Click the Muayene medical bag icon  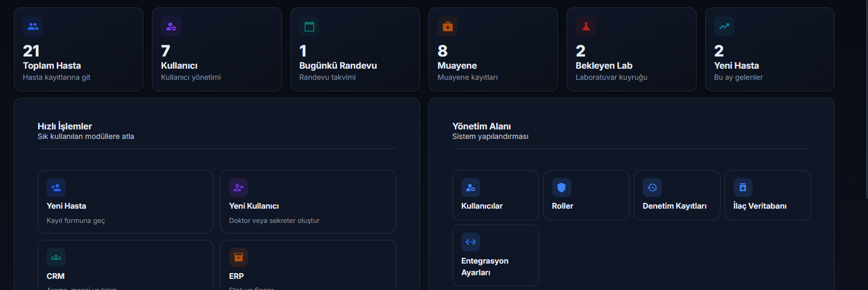point(447,26)
